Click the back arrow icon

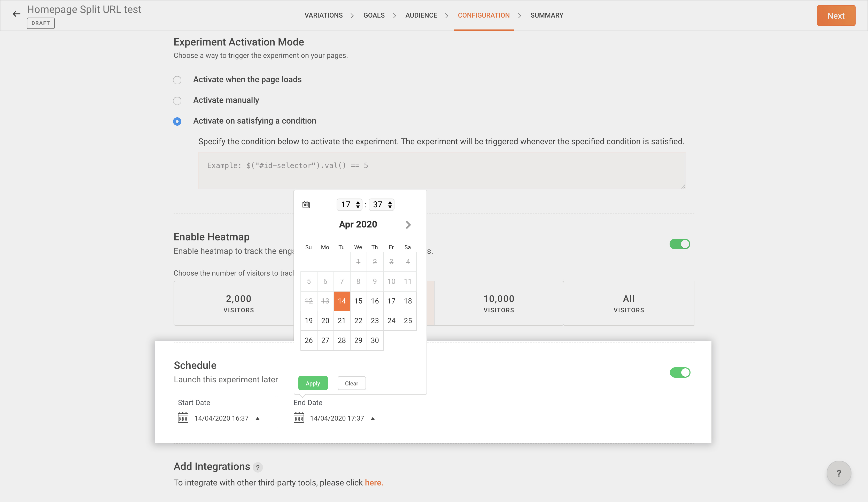click(16, 14)
